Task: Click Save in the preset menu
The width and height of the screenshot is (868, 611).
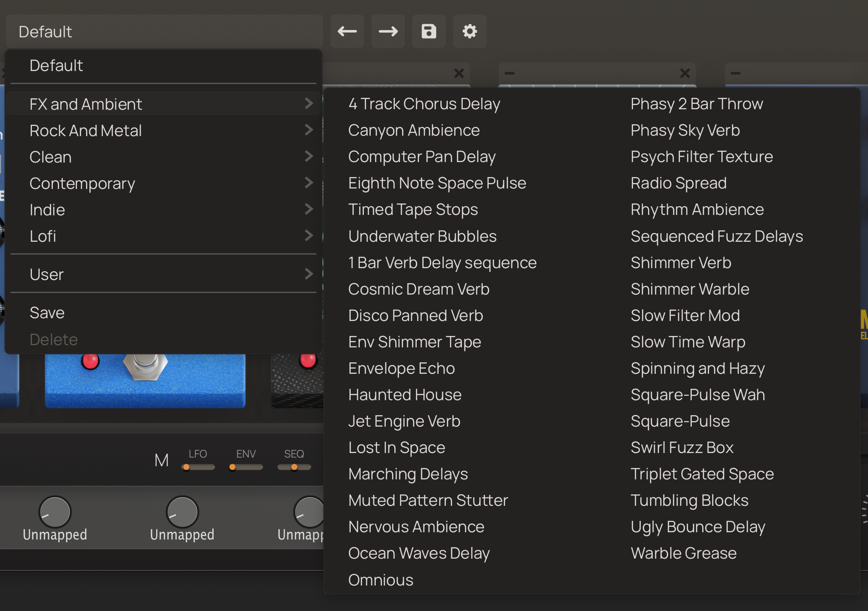Action: click(47, 313)
